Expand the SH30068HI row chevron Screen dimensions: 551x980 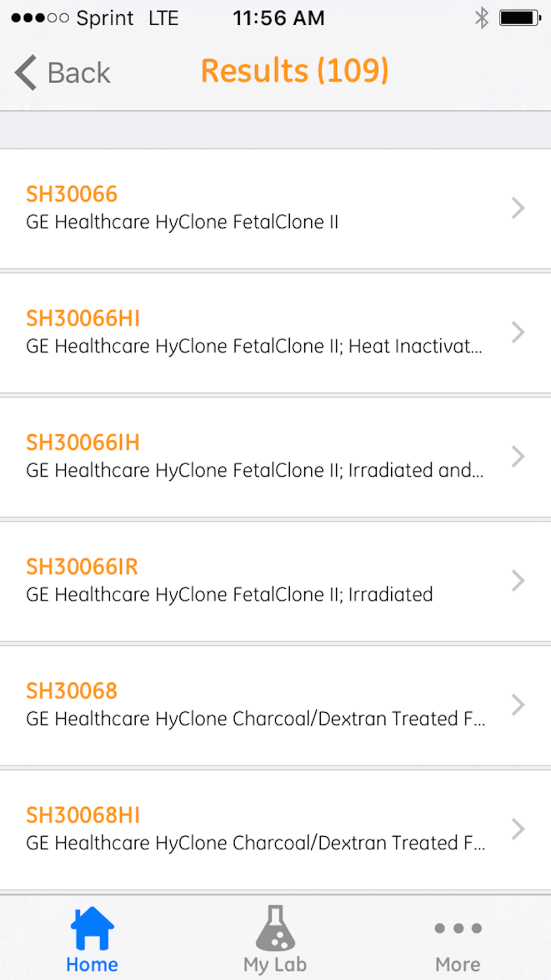[x=517, y=828]
